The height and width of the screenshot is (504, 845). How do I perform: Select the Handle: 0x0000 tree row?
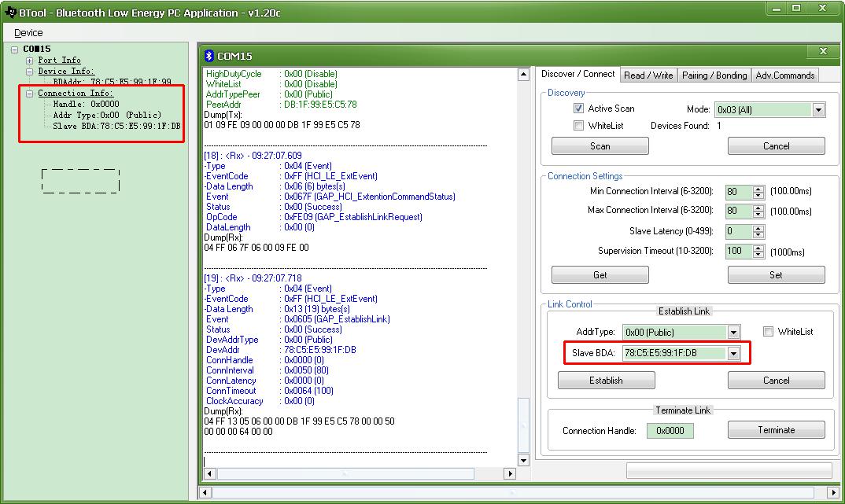pos(87,104)
